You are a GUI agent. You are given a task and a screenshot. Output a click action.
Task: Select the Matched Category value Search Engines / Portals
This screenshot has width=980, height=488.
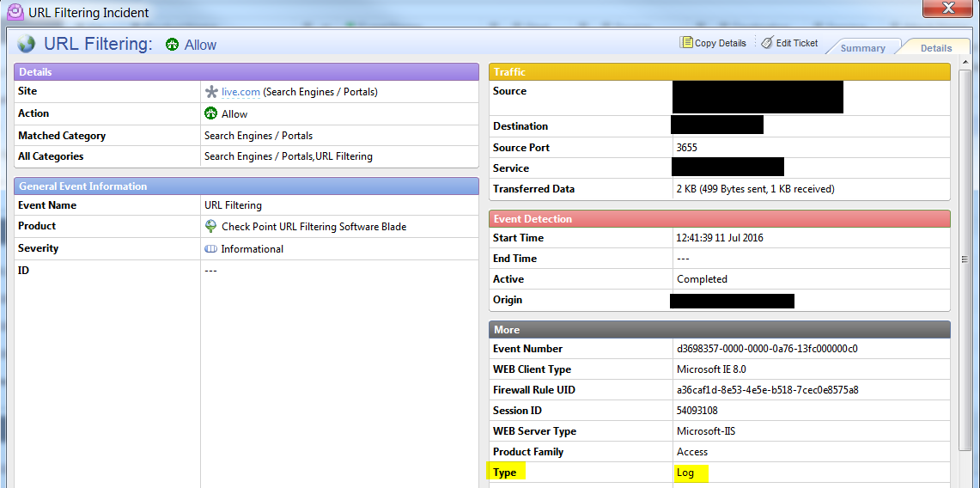(x=259, y=136)
